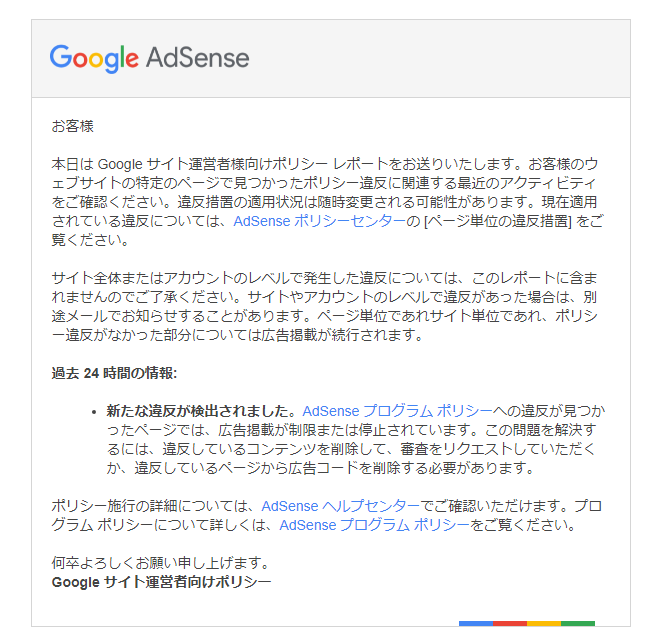This screenshot has height=641, width=657.
Task: Click the Google AdSense logo
Action: (150, 58)
